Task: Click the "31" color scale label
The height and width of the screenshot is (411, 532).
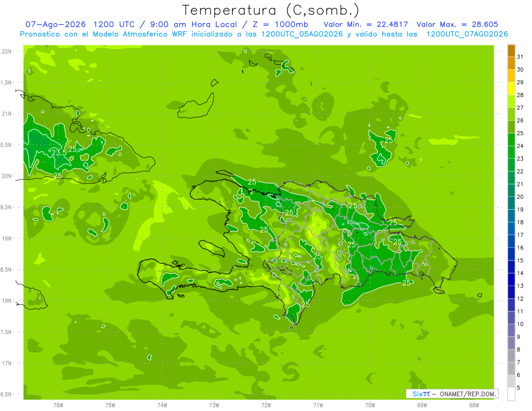Action: [520, 56]
